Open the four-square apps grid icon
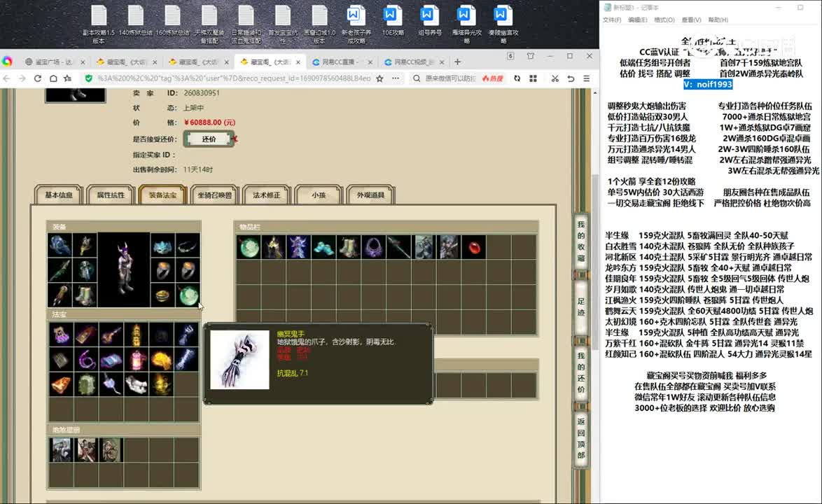 (533, 78)
